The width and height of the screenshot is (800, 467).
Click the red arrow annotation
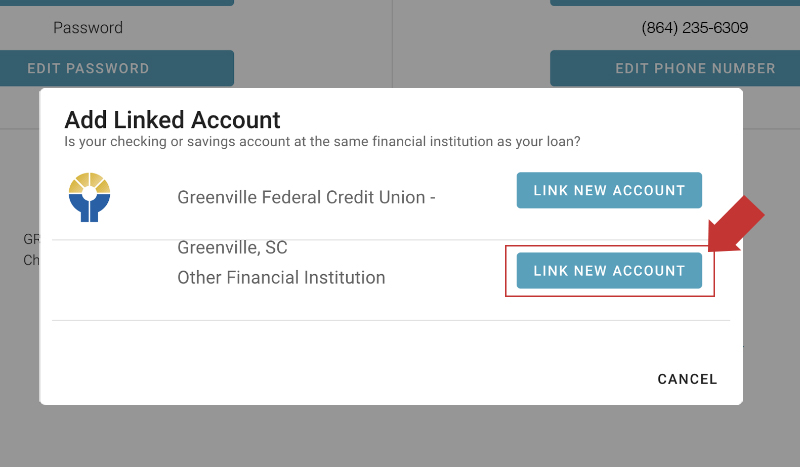click(736, 224)
